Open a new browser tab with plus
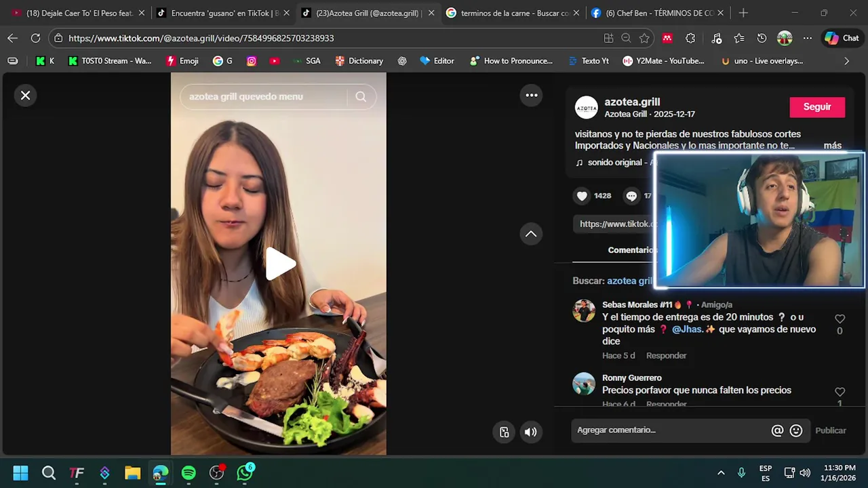 tap(743, 13)
